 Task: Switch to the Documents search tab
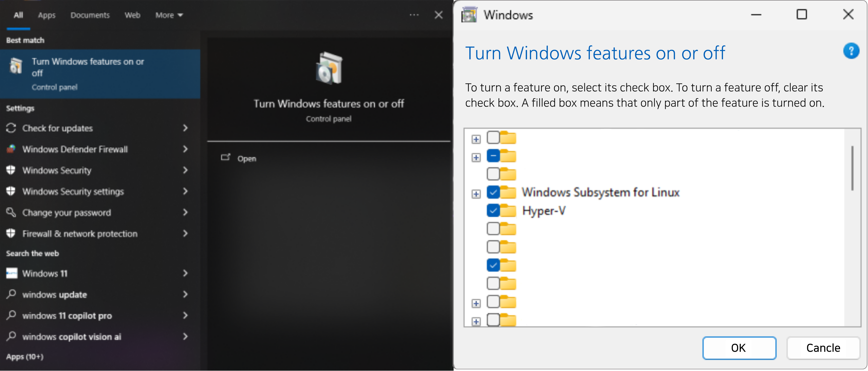(90, 15)
